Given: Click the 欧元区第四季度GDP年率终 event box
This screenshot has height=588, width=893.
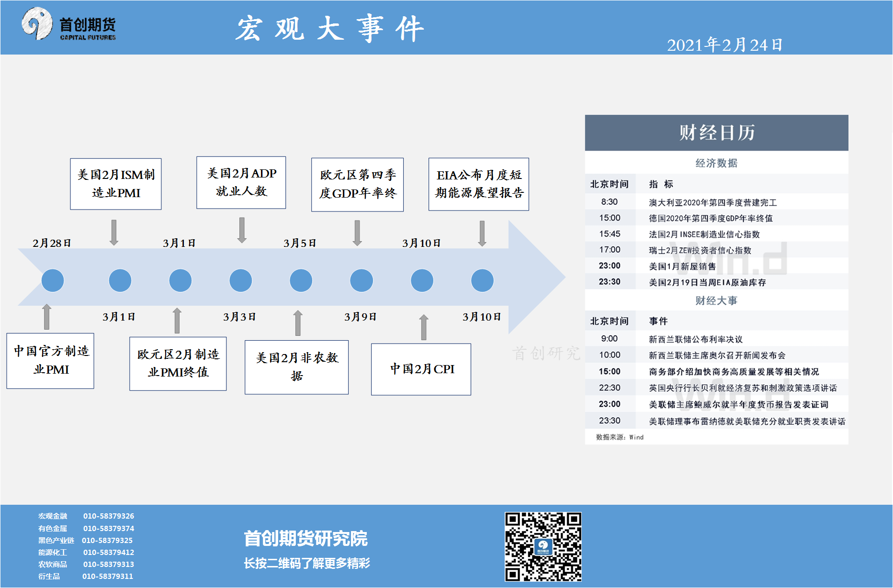Looking at the screenshot, I should (357, 185).
